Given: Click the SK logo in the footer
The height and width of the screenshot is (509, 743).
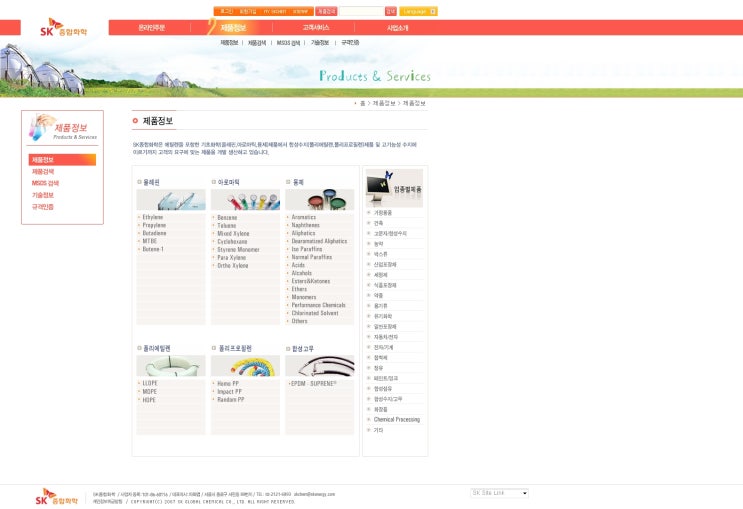Looking at the screenshot, I should 56,496.
